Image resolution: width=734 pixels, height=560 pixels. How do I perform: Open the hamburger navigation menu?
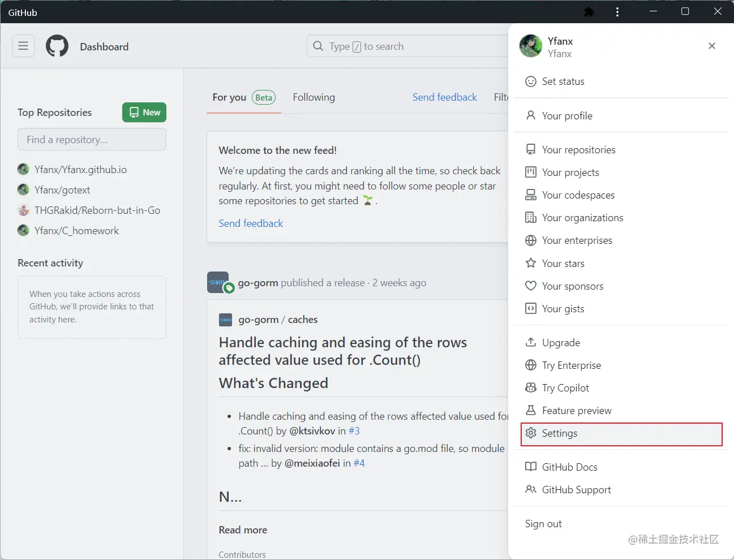coord(23,46)
